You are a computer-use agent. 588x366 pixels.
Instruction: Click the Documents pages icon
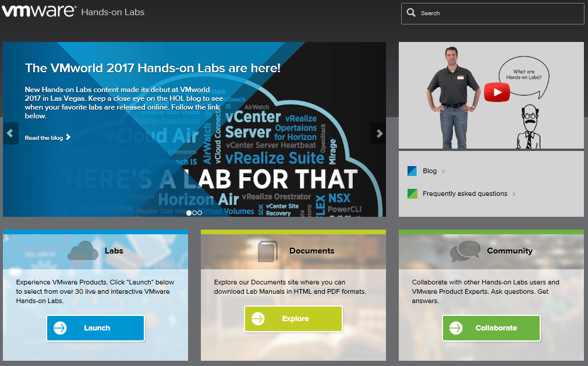point(268,251)
